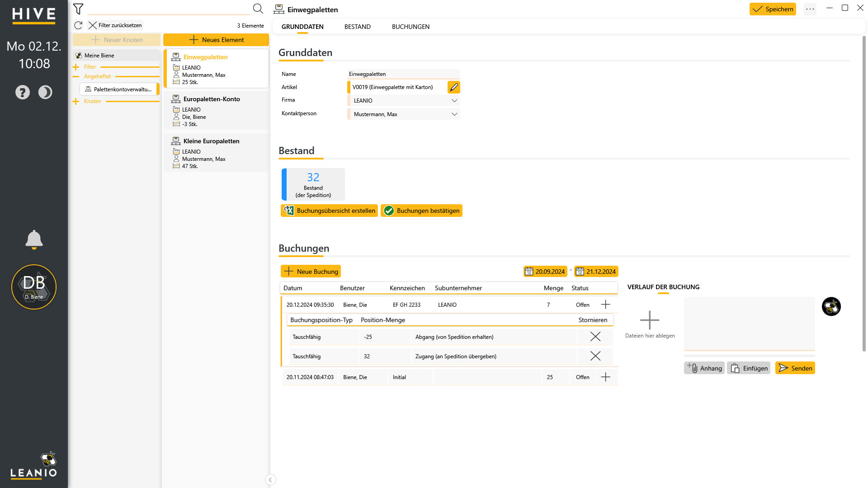This screenshot has height=488, width=868.
Task: Click Buchungen bestätigen button
Action: point(421,211)
